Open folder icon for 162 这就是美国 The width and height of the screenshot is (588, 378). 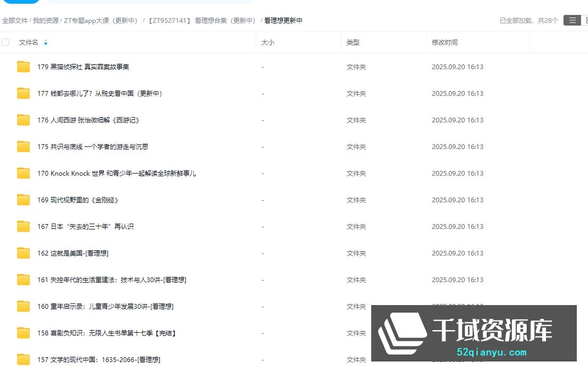23,253
